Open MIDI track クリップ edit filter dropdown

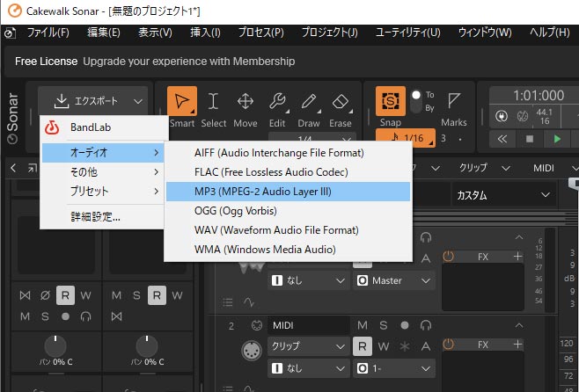click(308, 346)
